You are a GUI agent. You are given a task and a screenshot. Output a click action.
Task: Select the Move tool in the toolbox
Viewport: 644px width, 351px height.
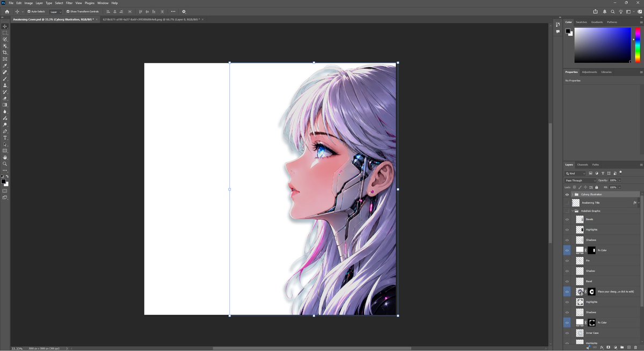coord(5,26)
